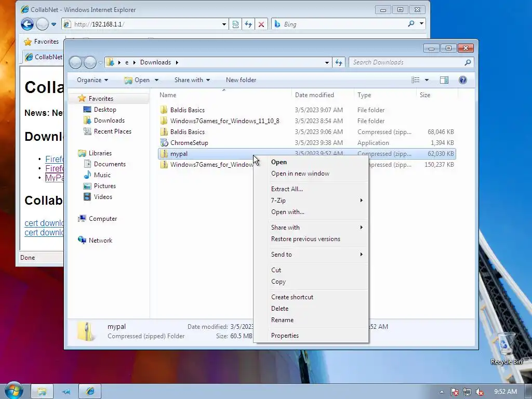The image size is (532, 399).
Task: Select the Baldis Basics folder icon
Action: click(x=164, y=110)
